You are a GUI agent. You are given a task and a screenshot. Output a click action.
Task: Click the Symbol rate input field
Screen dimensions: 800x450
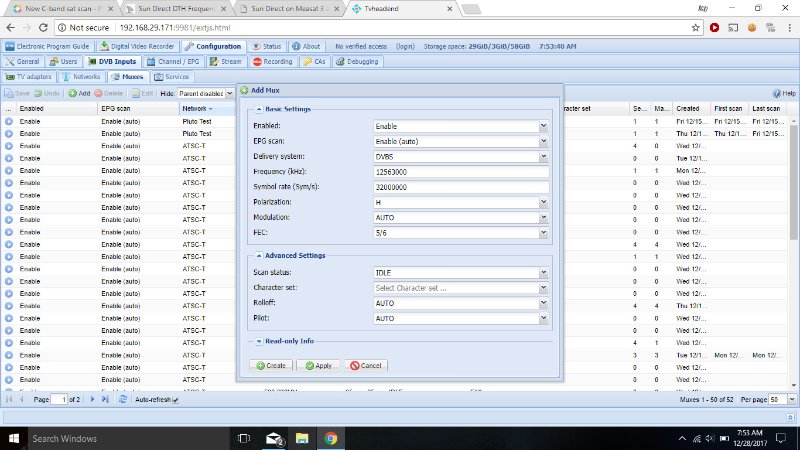[x=461, y=187]
